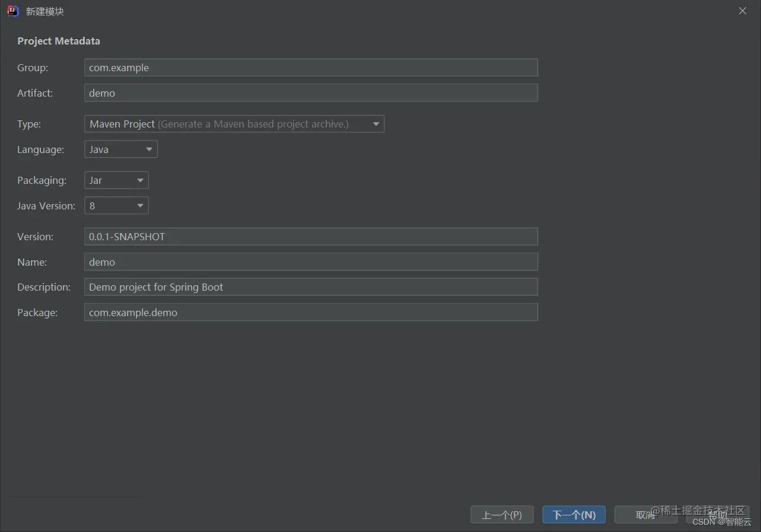Screen dimensions: 761x532
Task: Focus the Artifact text field
Action: click(311, 93)
